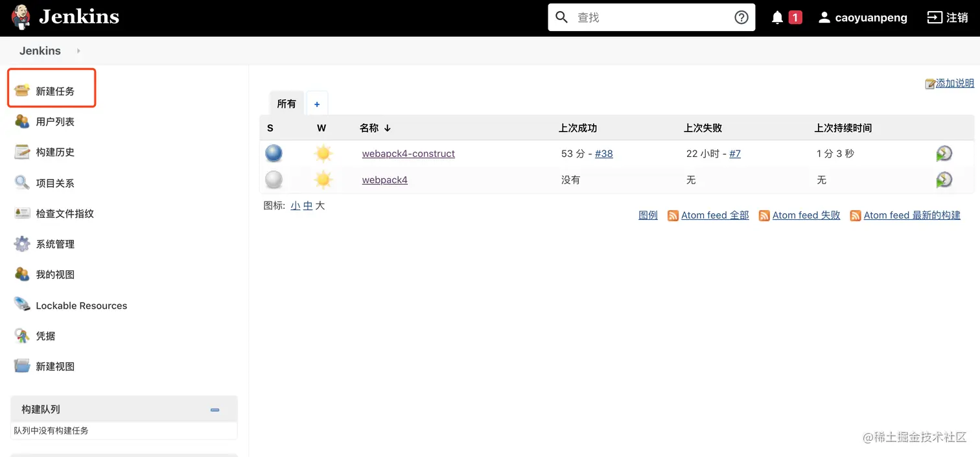Screen dimensions: 980x457
Task: Click sunny weather icon for webapck4-construct
Action: (323, 154)
